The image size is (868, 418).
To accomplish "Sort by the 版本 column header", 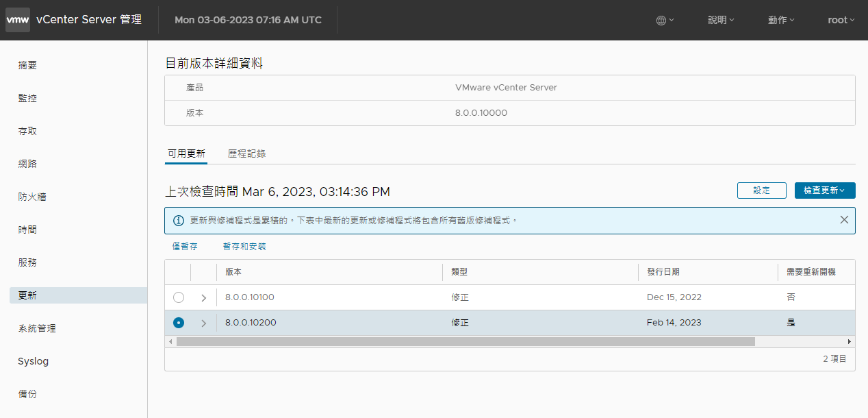I will [233, 272].
